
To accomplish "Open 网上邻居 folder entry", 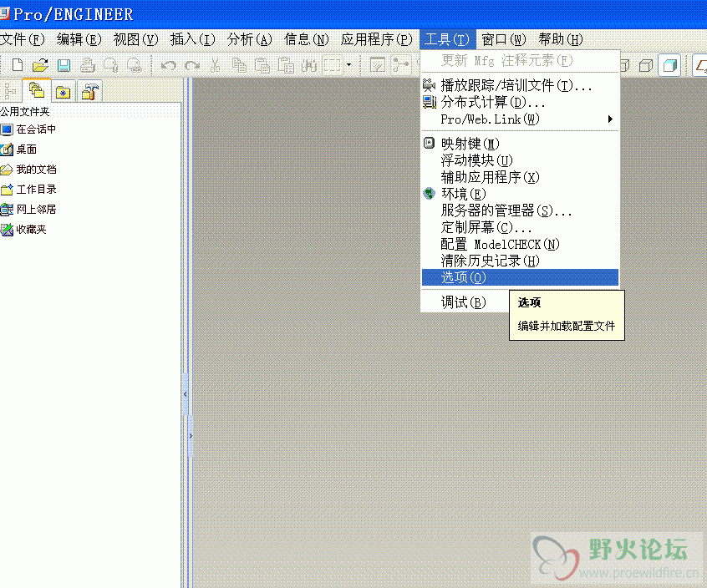I will (x=28, y=210).
